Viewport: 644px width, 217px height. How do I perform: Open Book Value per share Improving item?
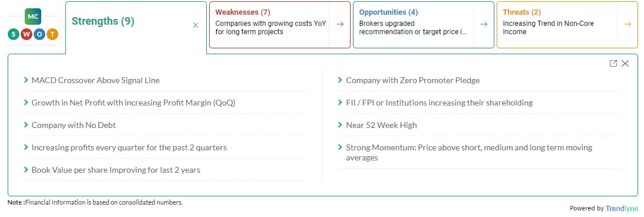coord(165,170)
